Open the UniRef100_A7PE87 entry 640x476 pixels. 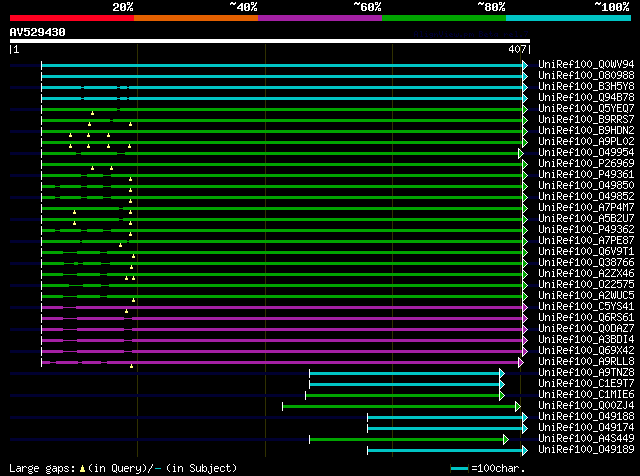(x=586, y=241)
